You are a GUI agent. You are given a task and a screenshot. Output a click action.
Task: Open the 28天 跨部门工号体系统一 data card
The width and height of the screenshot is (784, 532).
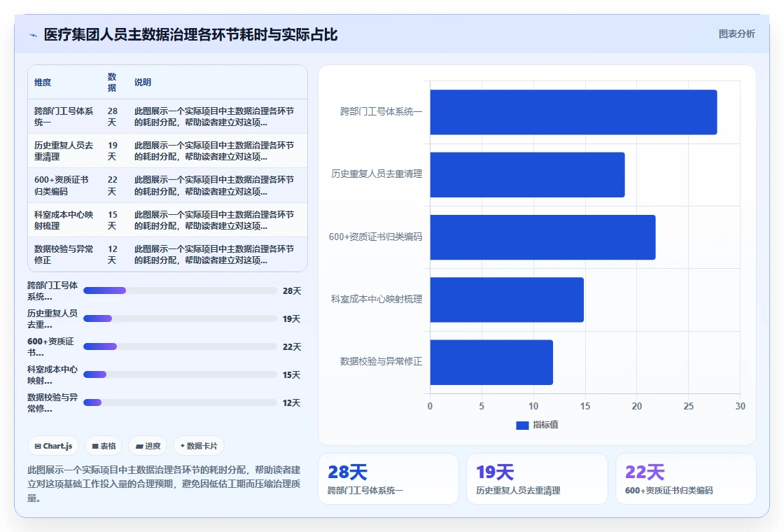pyautogui.click(x=388, y=479)
